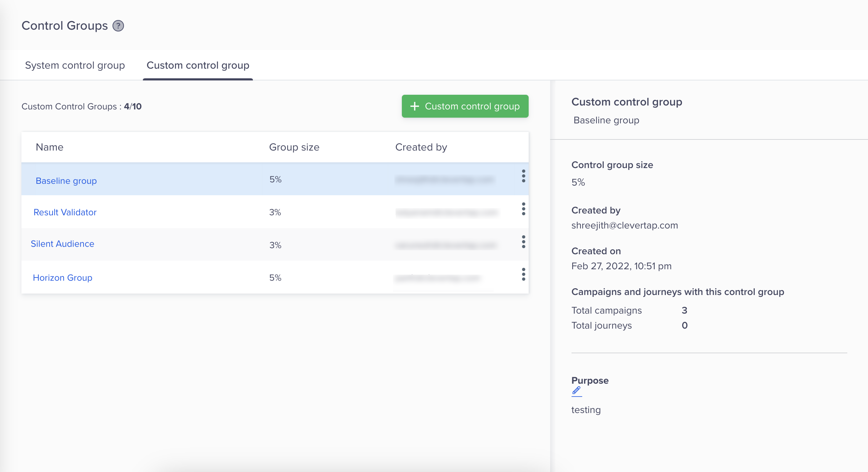Image resolution: width=868 pixels, height=472 pixels.
Task: Open the options menu for Silent Audience row
Action: tap(523, 242)
